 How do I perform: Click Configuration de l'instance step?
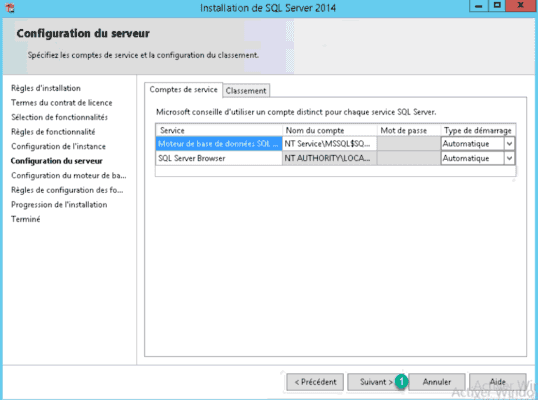click(58, 146)
